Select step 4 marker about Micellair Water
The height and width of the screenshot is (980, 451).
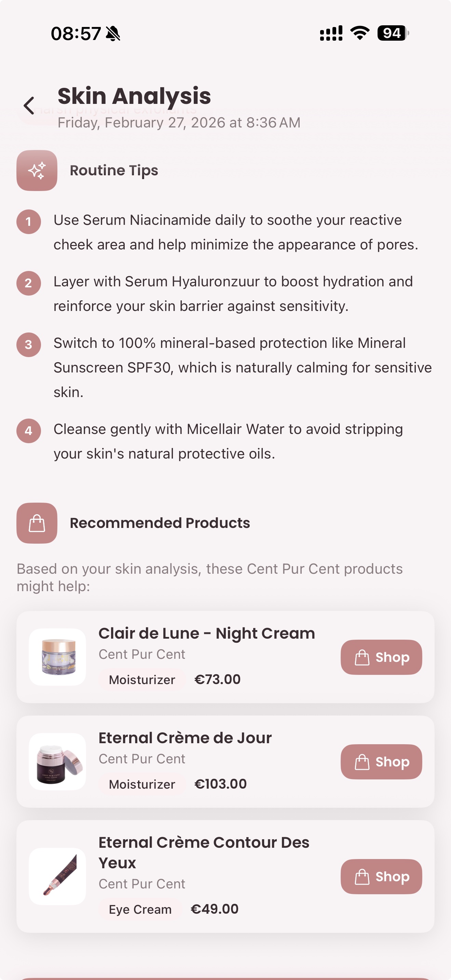28,431
